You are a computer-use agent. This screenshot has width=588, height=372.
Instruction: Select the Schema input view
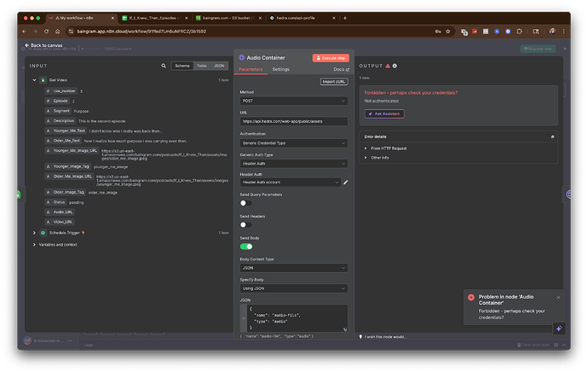pyautogui.click(x=182, y=66)
